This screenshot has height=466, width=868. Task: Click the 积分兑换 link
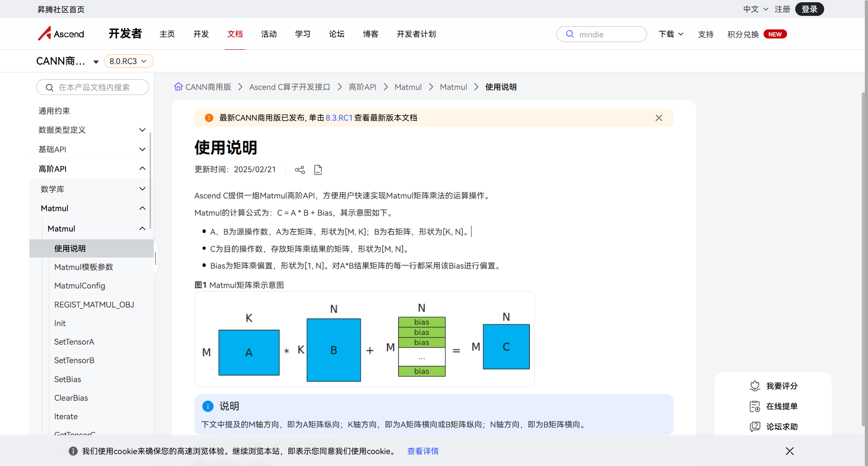[743, 34]
